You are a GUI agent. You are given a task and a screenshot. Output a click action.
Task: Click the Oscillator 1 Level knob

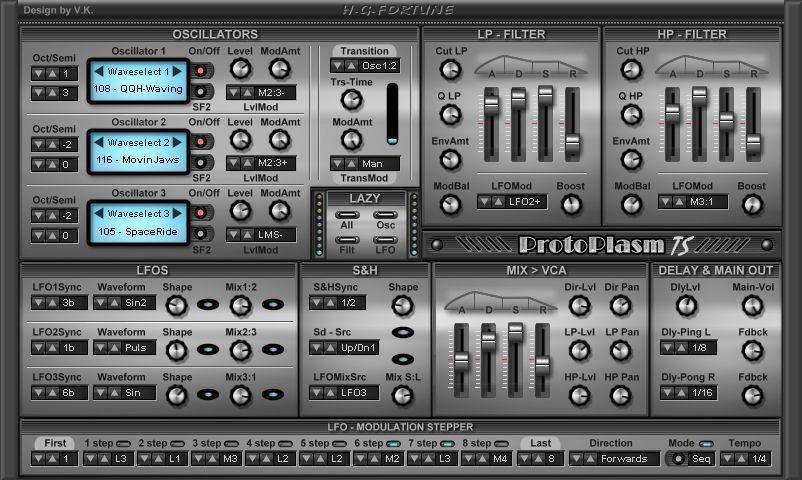coord(240,68)
